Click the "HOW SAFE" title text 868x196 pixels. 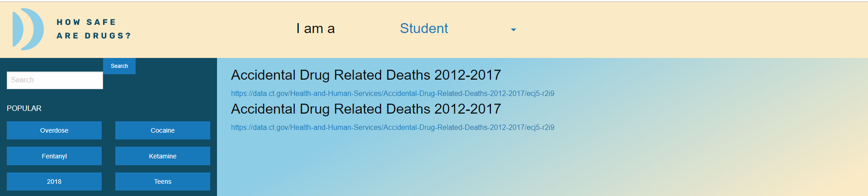pyautogui.click(x=86, y=22)
